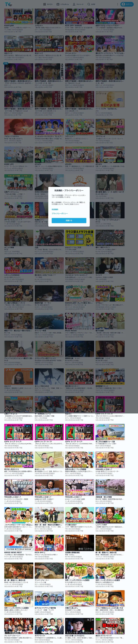Open the シモリュウの5W1H thumbnail

click(19, 266)
